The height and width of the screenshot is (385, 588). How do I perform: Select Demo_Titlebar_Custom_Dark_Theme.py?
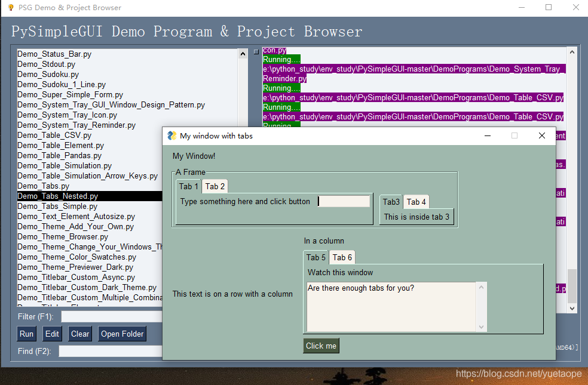tap(87, 287)
